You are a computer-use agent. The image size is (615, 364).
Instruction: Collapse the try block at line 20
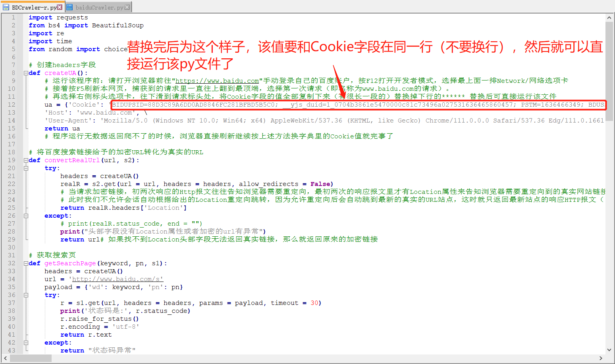tap(26, 168)
